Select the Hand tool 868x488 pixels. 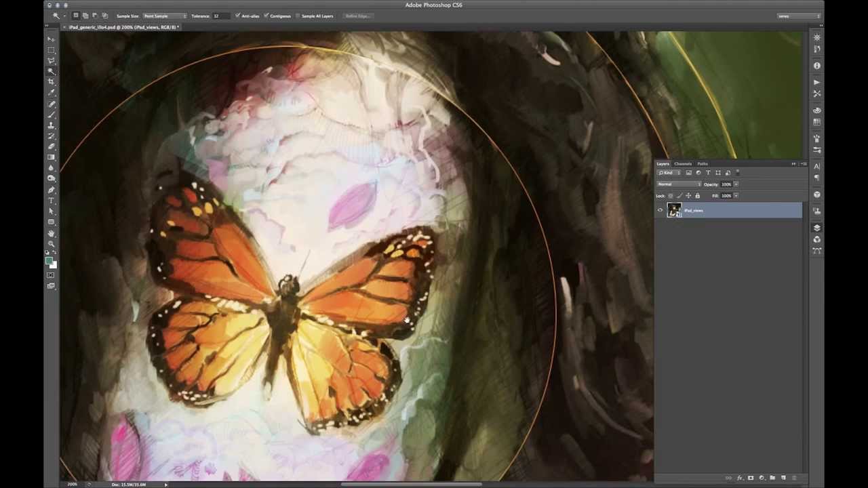point(51,233)
